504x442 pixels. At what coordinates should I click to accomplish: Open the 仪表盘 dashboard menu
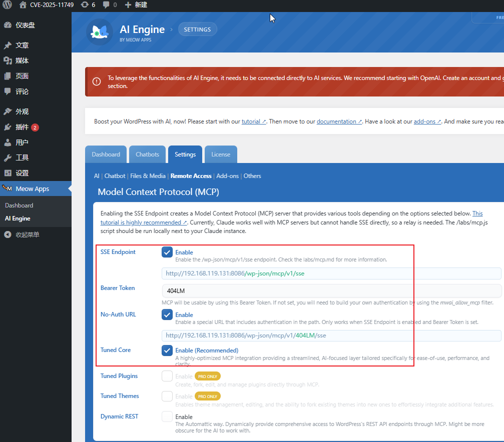[x=25, y=25]
